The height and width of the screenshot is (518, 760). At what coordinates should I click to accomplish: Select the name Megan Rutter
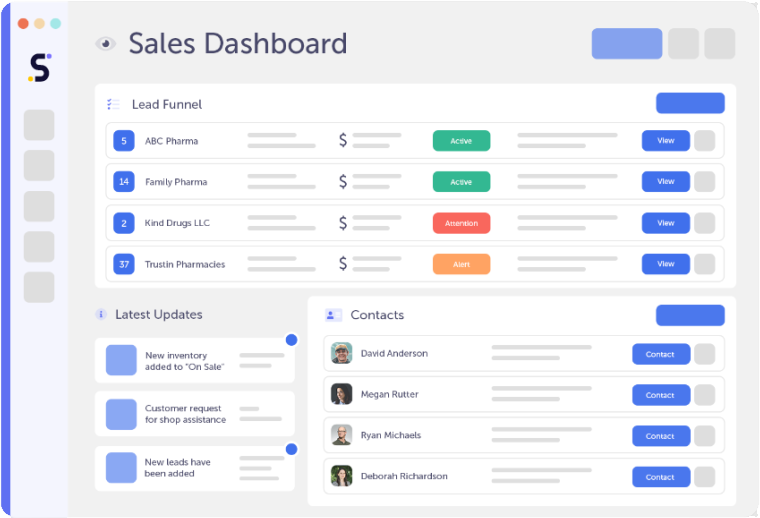389,394
